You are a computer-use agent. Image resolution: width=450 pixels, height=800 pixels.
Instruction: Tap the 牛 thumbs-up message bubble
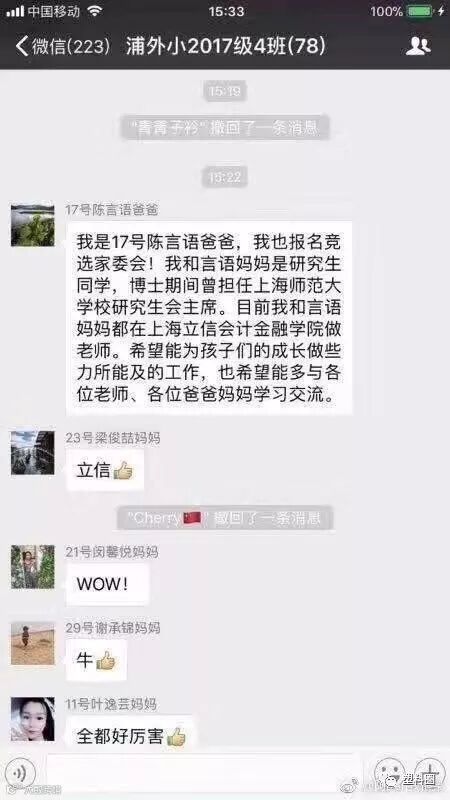tap(96, 660)
